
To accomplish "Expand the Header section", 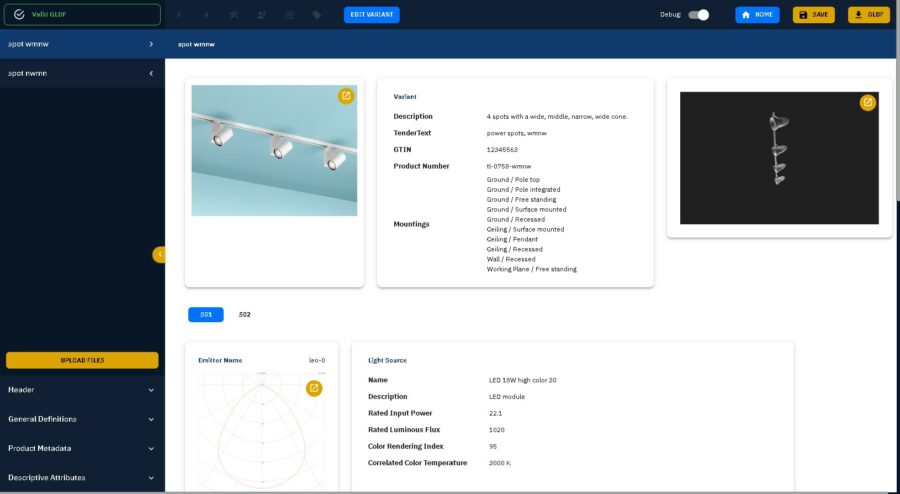I will pyautogui.click(x=80, y=390).
